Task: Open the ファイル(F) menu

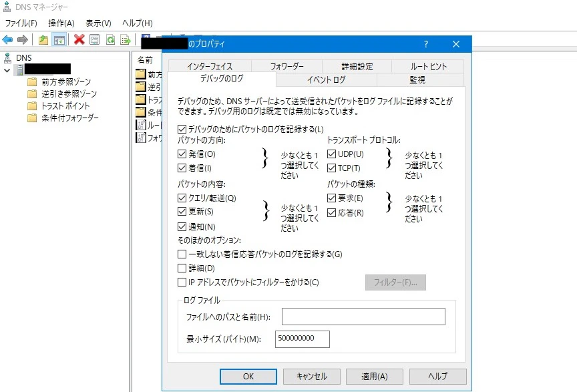Action: coord(21,23)
